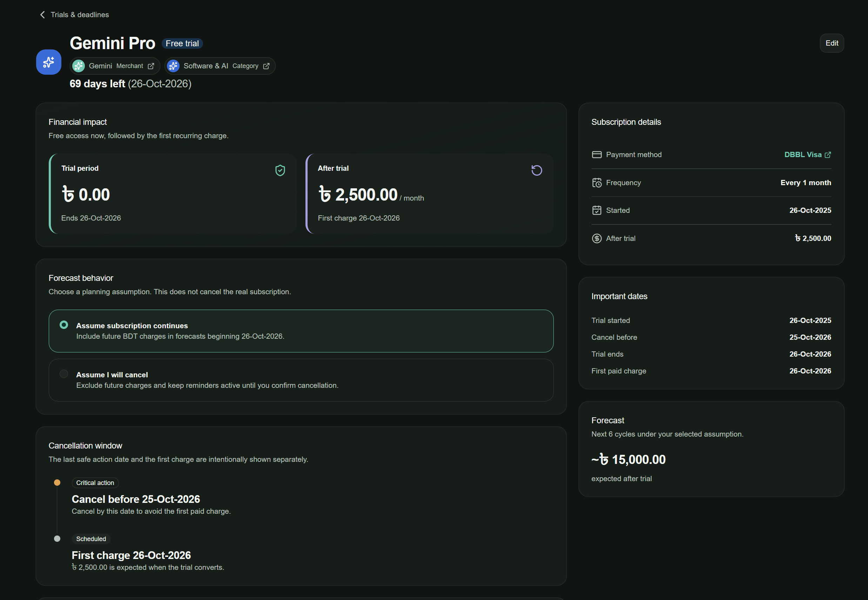Viewport: 868px width, 600px height.
Task: Click the grey Scheduled timeline dot
Action: [57, 539]
